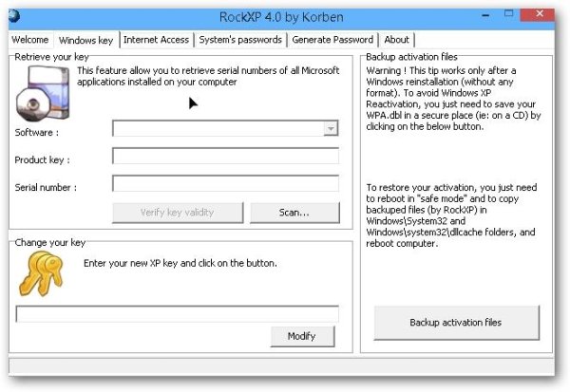Expand the Software combo box arrow
The image size is (570, 392).
(331, 128)
